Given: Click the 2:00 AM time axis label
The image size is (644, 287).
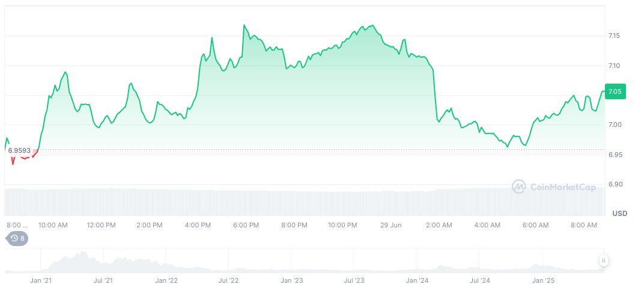Looking at the screenshot, I should pyautogui.click(x=439, y=225).
